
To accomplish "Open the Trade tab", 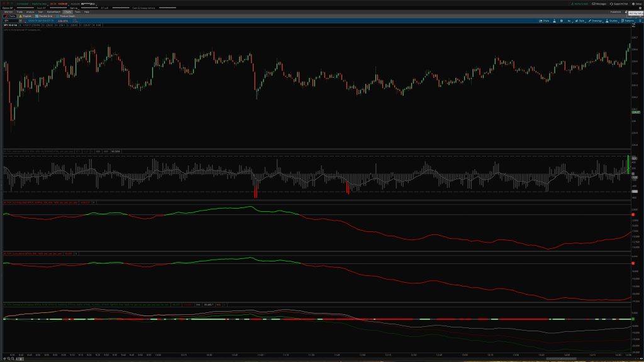I will point(19,12).
